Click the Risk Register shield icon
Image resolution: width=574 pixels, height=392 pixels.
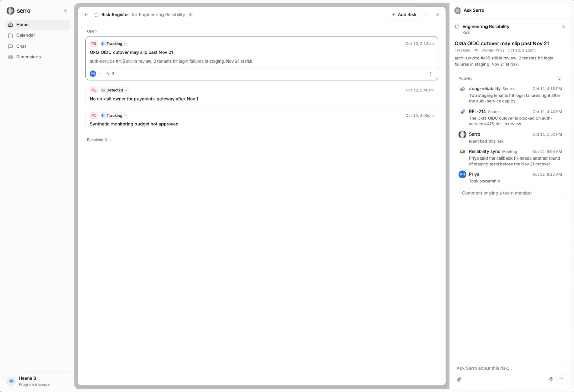click(96, 15)
